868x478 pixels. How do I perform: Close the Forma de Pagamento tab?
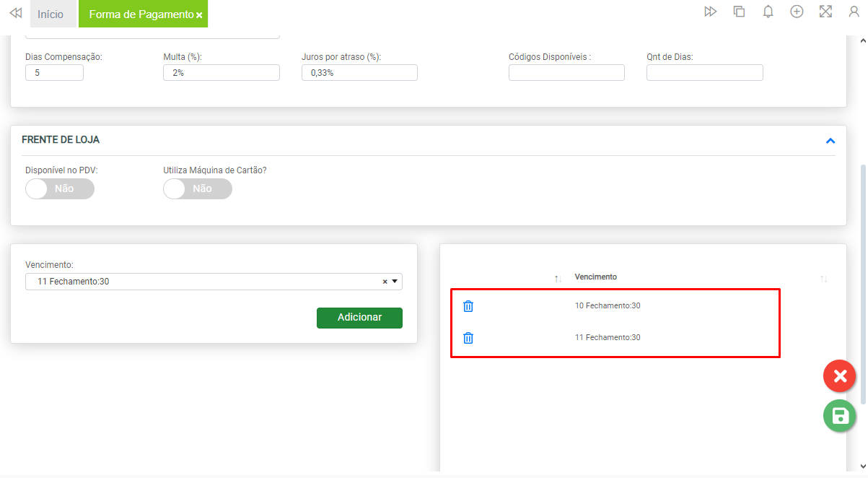(x=199, y=15)
